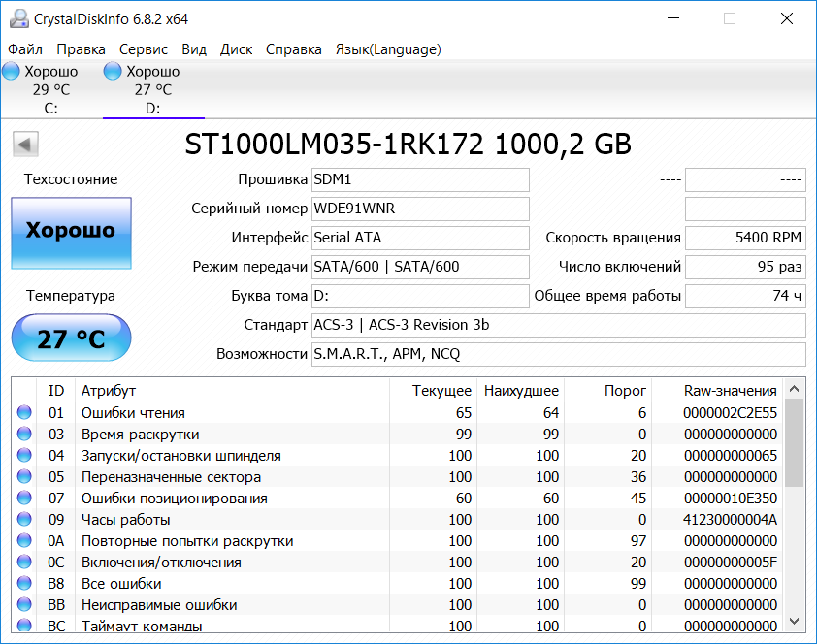The height and width of the screenshot is (644, 817).
Task: Open the Справка menu
Action: [293, 49]
